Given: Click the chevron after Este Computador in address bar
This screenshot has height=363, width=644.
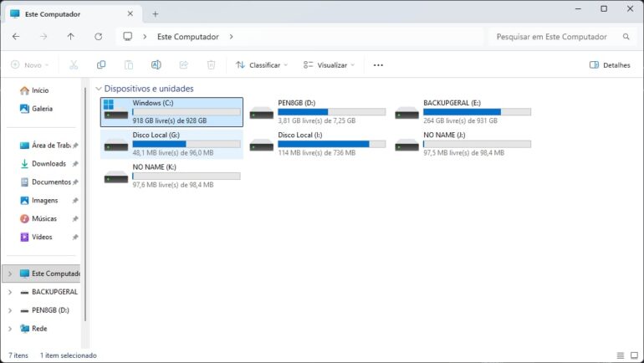Looking at the screenshot, I should click(231, 37).
